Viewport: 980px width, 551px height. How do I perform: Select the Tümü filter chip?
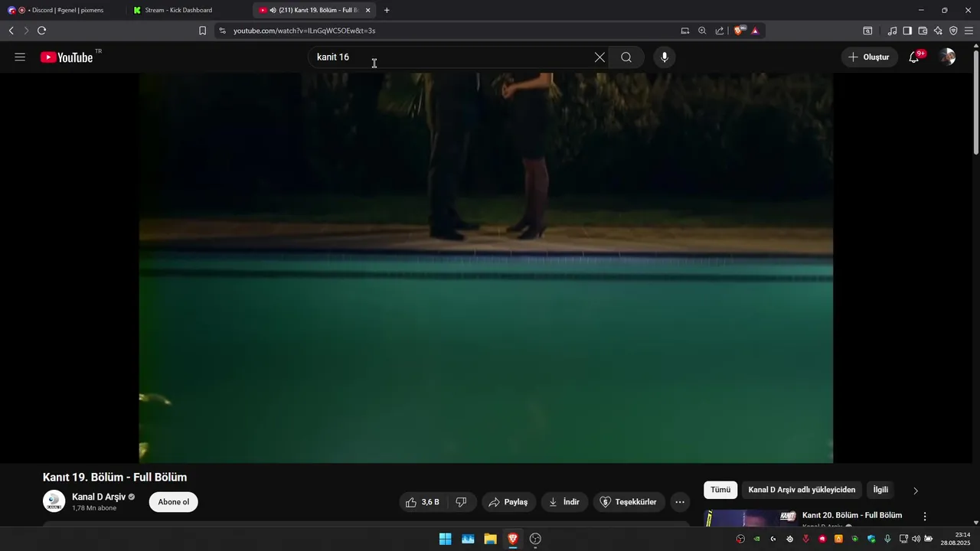[x=720, y=490]
